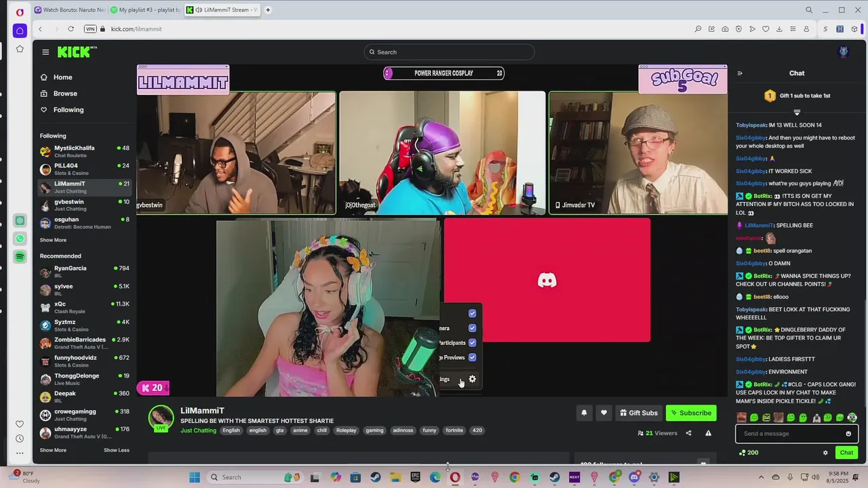Image resolution: width=868 pixels, height=488 pixels.
Task: Toggle the first checkbox in Discord overlay popup
Action: point(472,313)
